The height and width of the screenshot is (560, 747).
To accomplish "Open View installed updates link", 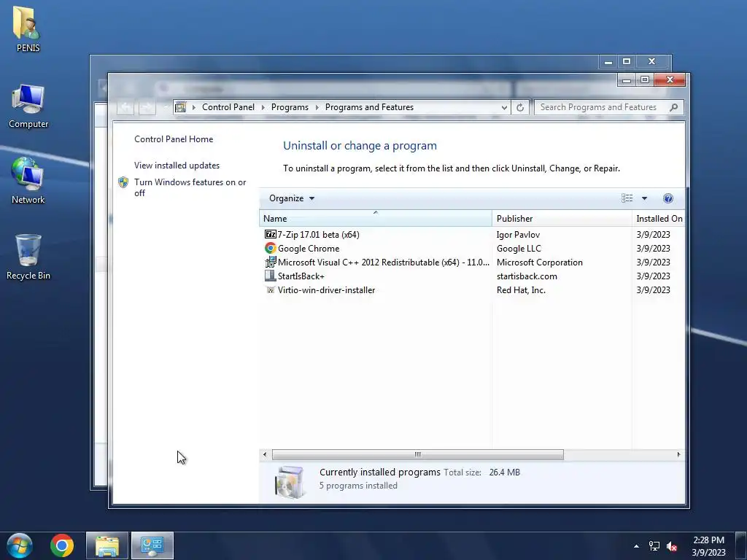I will click(177, 166).
